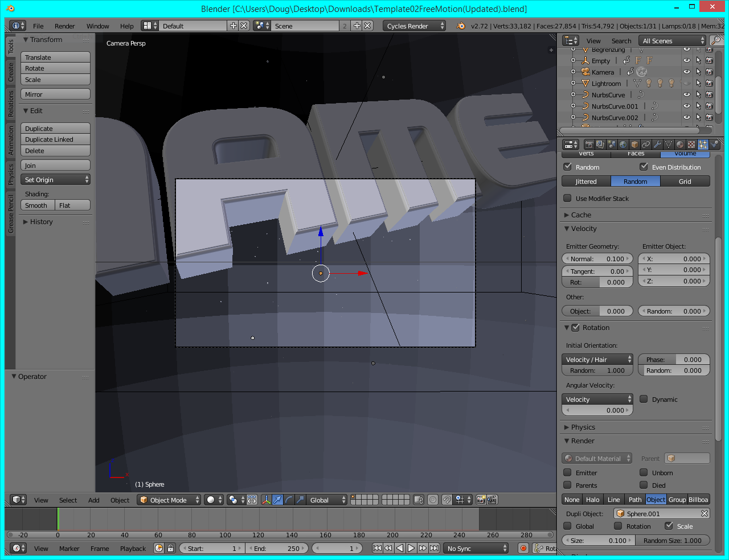
Task: Click the Duplicate button
Action: click(55, 128)
